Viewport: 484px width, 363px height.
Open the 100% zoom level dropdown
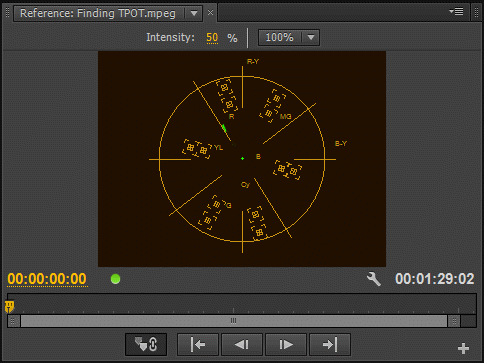click(x=289, y=37)
